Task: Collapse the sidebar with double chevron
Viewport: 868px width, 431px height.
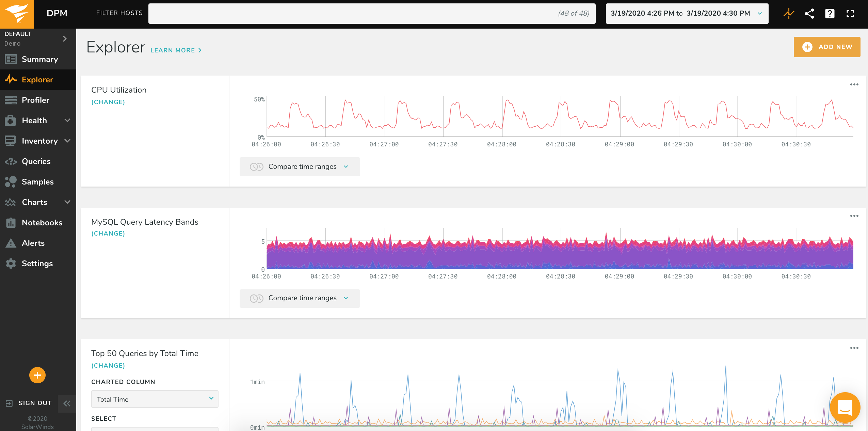Action: (x=67, y=403)
